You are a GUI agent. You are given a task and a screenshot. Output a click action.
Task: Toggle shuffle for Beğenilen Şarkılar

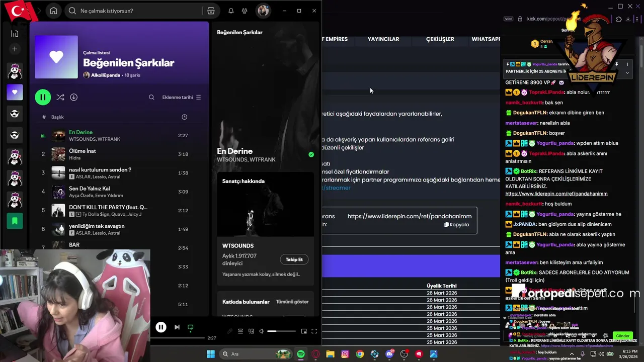(60, 97)
